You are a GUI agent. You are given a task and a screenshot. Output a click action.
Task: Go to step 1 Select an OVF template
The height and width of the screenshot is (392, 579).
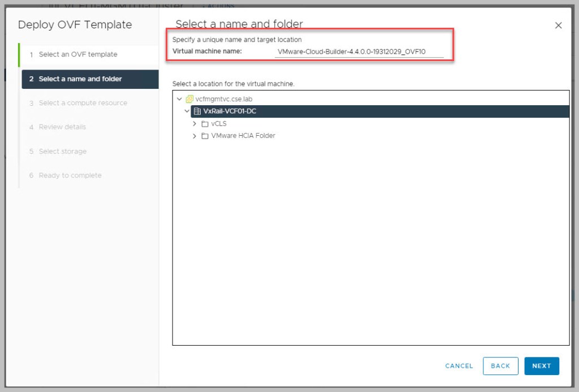point(89,55)
